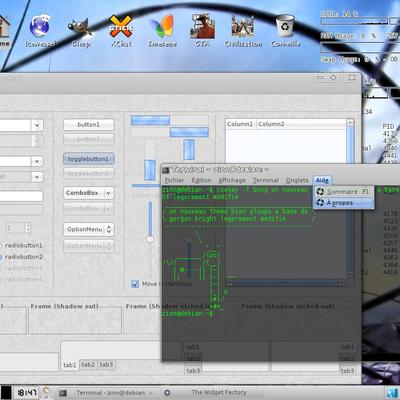
Task: Click button1 in Widget Factory
Action: 89,125
